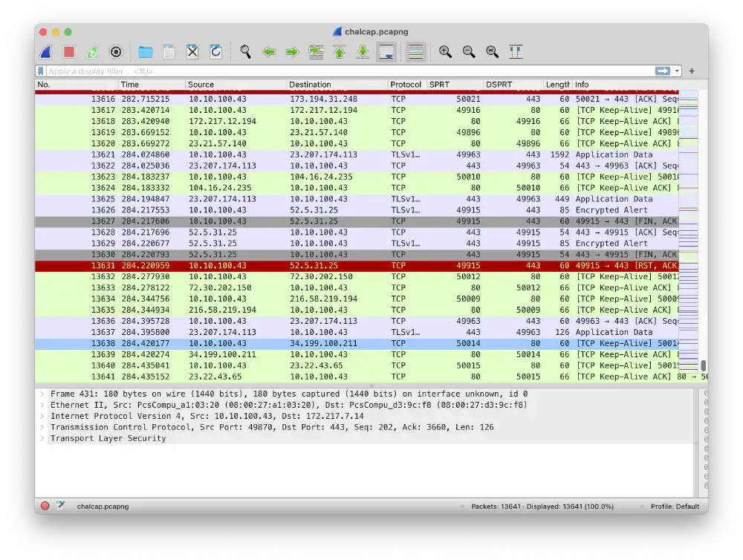Toggle auto-scroll during live capture
This screenshot has width=743, height=560.
click(x=386, y=52)
